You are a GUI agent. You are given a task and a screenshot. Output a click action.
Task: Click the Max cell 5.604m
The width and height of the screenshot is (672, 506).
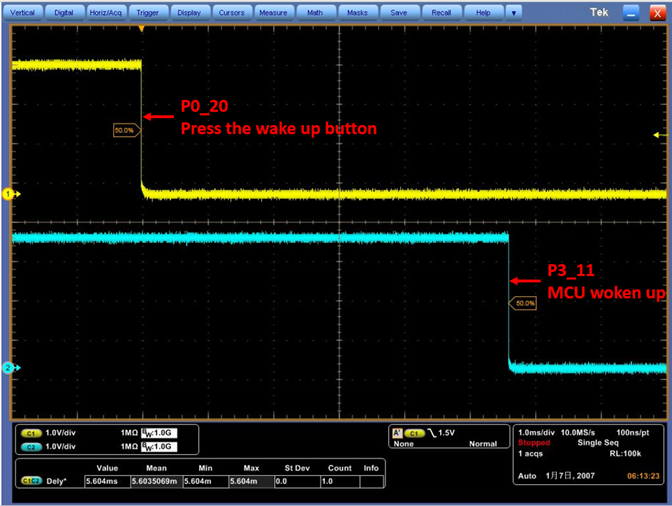pos(252,482)
